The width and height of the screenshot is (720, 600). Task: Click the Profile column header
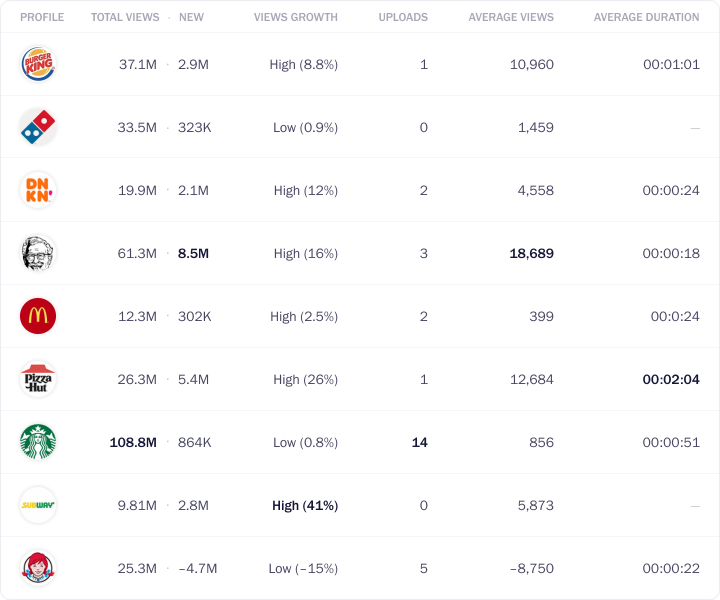point(42,17)
